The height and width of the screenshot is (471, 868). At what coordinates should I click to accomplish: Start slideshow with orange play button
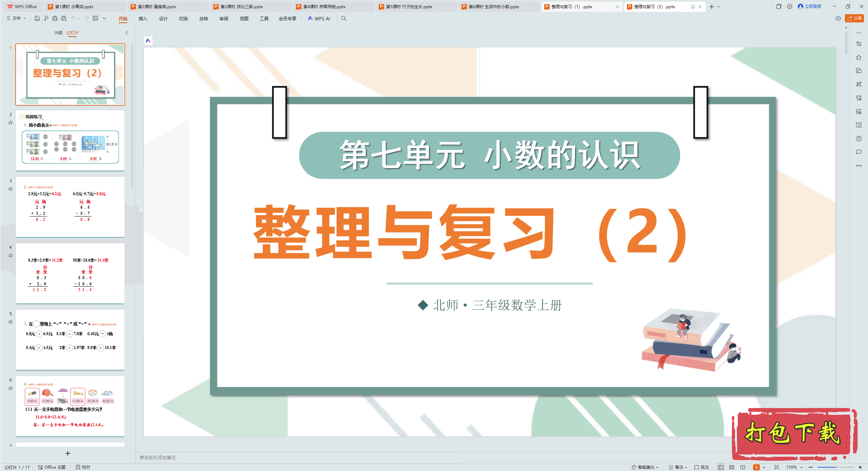756,467
